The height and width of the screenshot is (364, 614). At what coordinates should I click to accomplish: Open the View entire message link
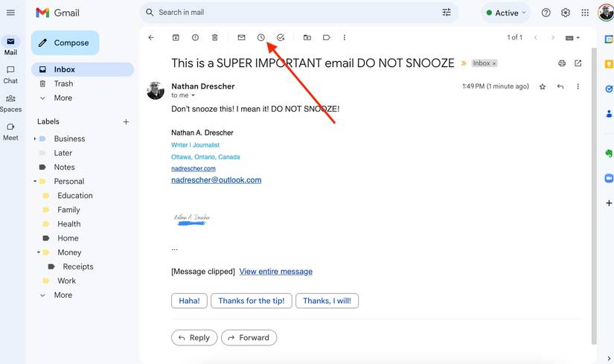click(275, 272)
